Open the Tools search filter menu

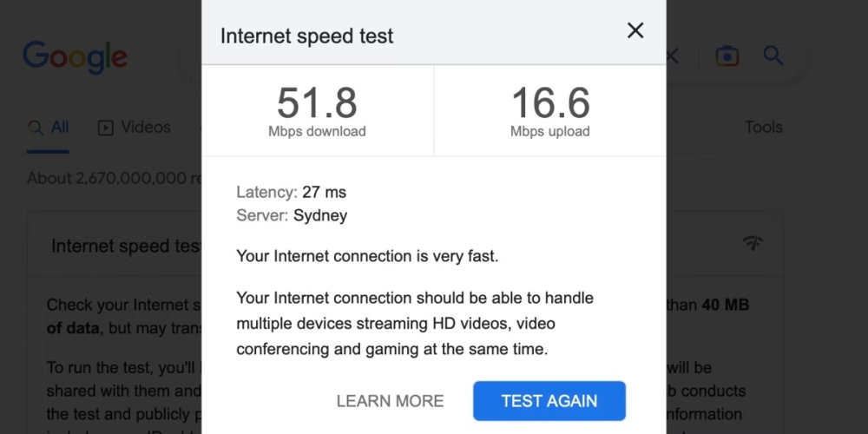point(763,128)
